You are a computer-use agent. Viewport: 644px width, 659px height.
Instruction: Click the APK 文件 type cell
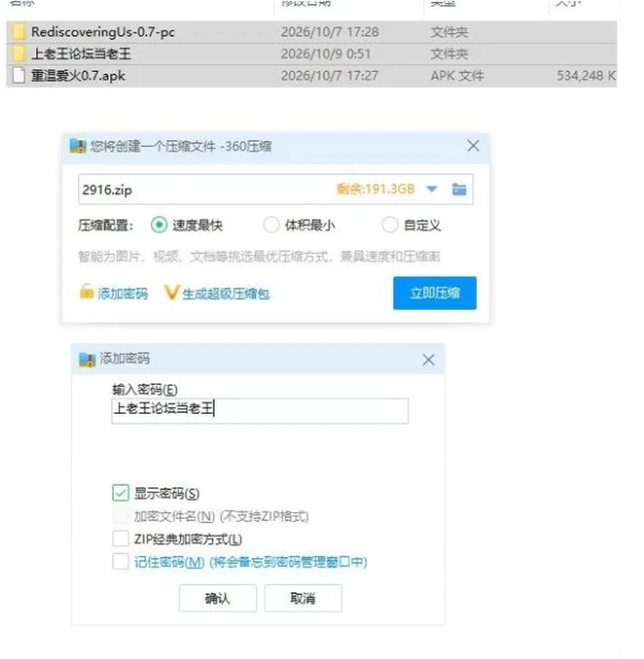457,76
